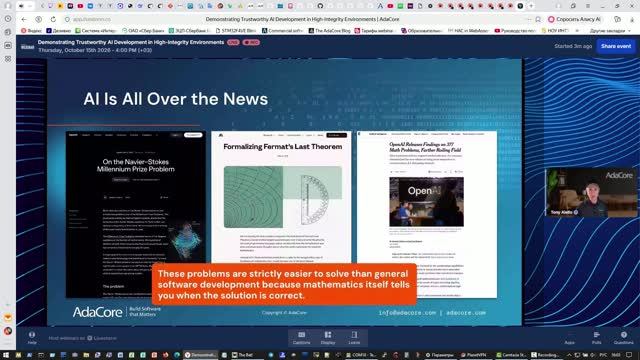
Task: Open the Display layout options
Action: [x=328, y=338]
